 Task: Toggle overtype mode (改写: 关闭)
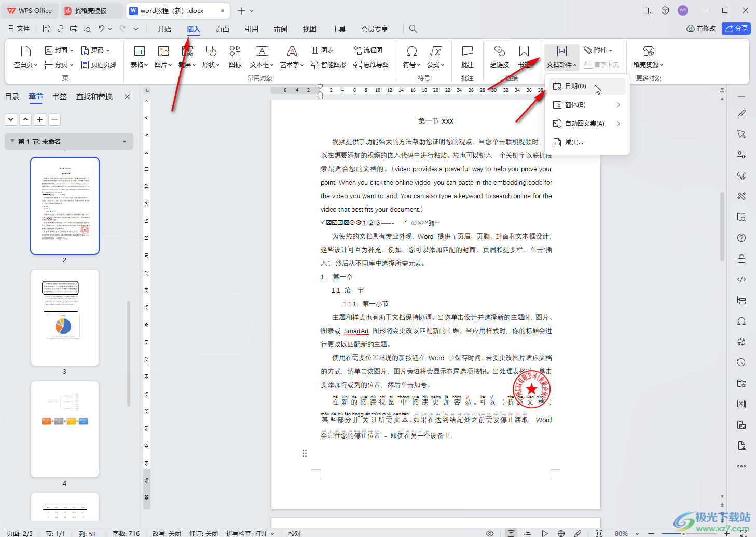click(x=167, y=533)
